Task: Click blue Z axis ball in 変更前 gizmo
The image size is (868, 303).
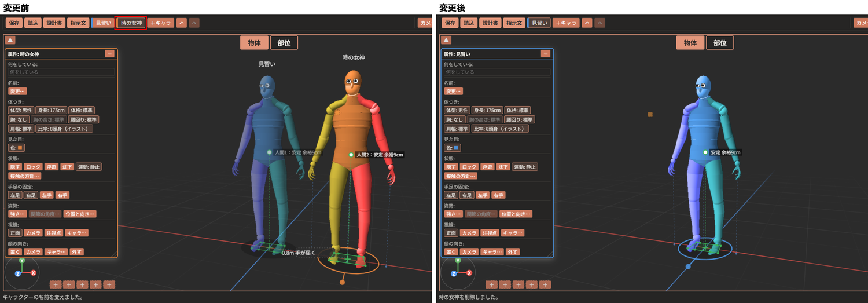Action: click(18, 272)
